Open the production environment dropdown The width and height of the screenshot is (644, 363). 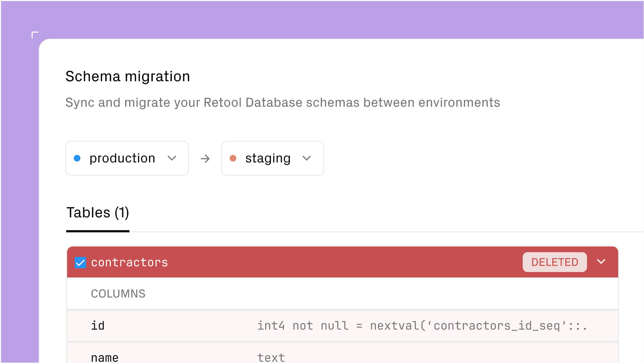pyautogui.click(x=127, y=158)
